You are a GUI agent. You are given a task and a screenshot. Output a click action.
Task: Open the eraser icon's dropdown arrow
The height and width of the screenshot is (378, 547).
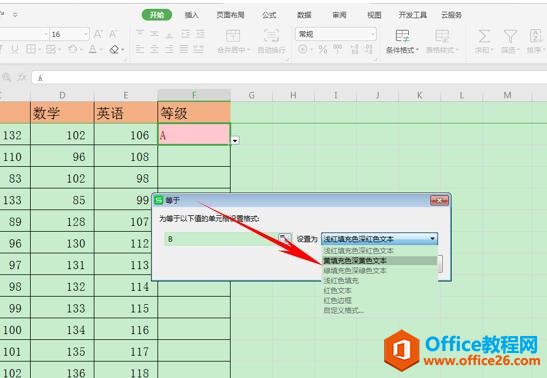tap(123, 50)
